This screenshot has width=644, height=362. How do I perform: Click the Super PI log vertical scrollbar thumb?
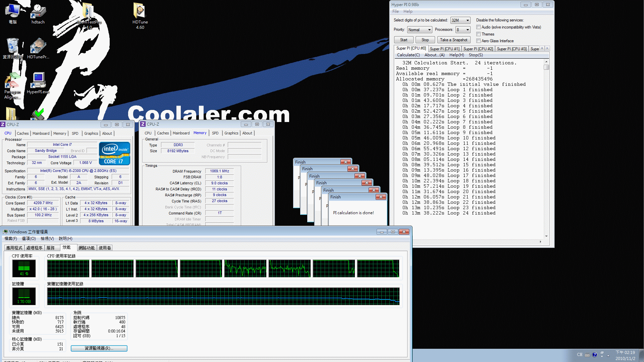(x=546, y=67)
